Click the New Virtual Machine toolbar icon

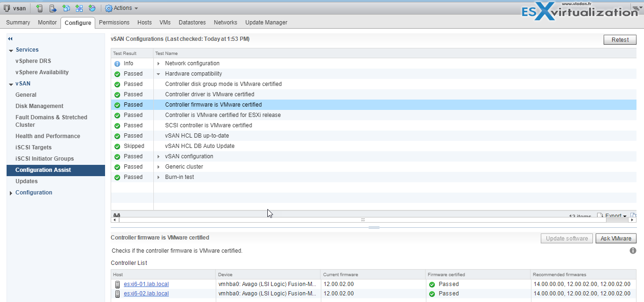point(66,8)
